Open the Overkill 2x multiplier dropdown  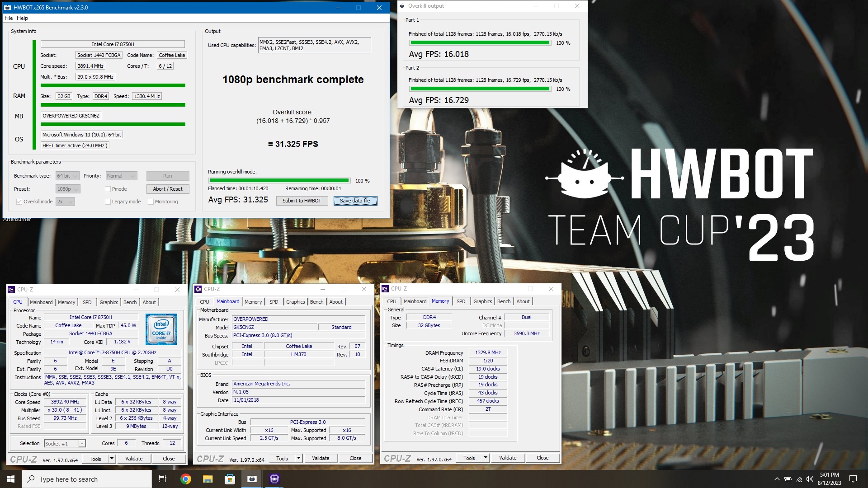[65, 202]
